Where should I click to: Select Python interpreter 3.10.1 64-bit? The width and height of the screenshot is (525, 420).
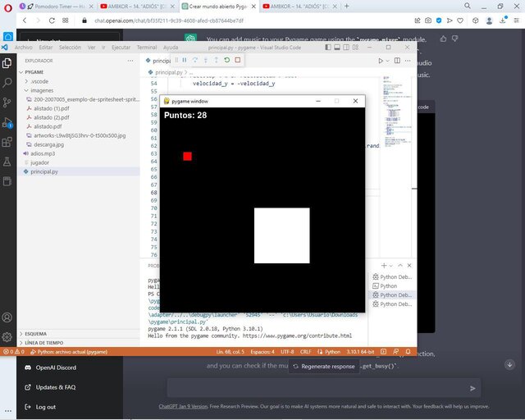click(360, 352)
